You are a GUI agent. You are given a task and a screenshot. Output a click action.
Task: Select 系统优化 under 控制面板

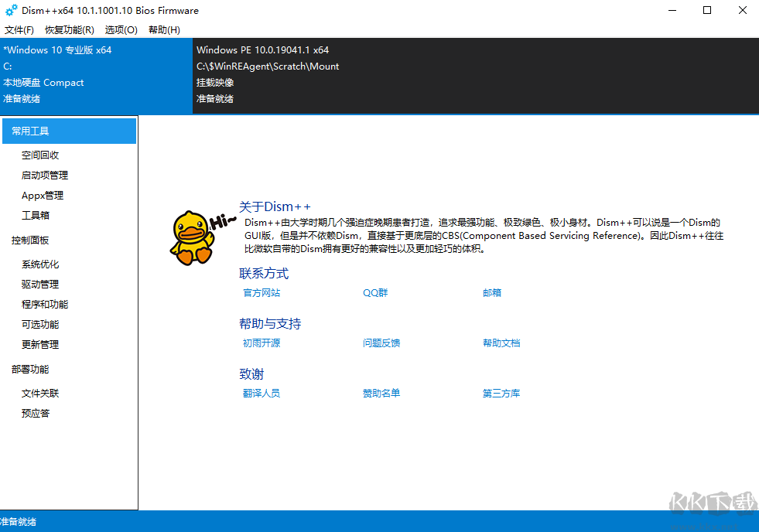[x=41, y=264]
